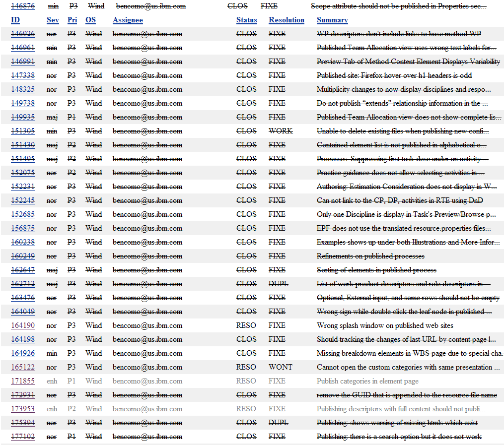Open bug 152075

[x=23, y=173]
